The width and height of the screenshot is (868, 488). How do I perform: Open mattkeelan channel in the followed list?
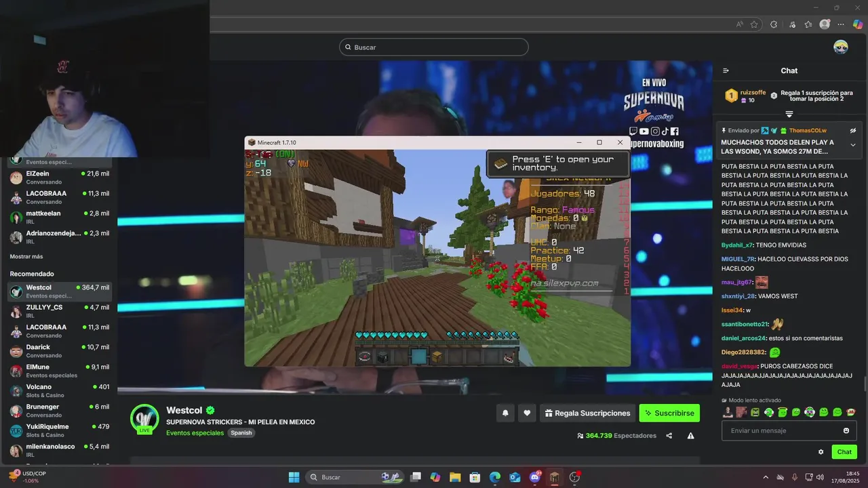click(60, 218)
